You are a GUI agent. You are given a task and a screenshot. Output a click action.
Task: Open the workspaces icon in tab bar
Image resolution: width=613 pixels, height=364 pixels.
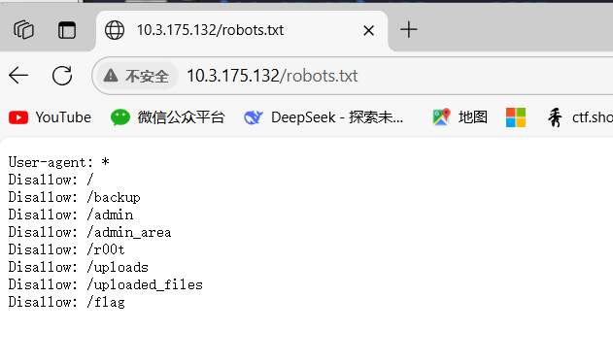pyautogui.click(x=24, y=30)
